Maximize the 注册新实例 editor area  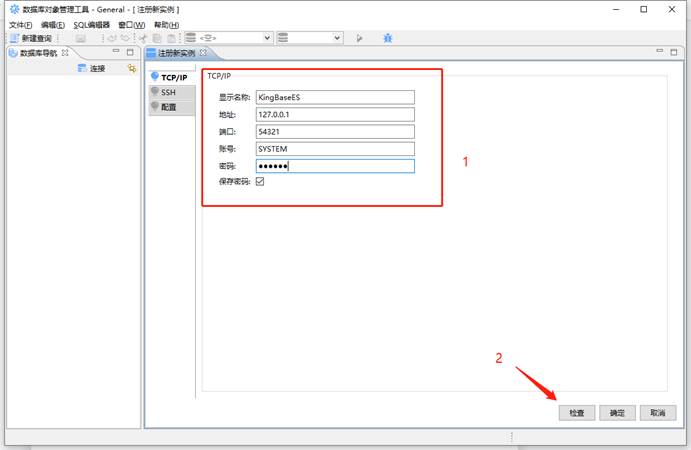pos(673,52)
